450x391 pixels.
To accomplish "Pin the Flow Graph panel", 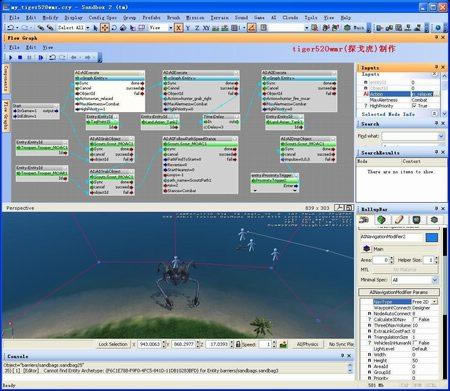I will tap(436, 37).
